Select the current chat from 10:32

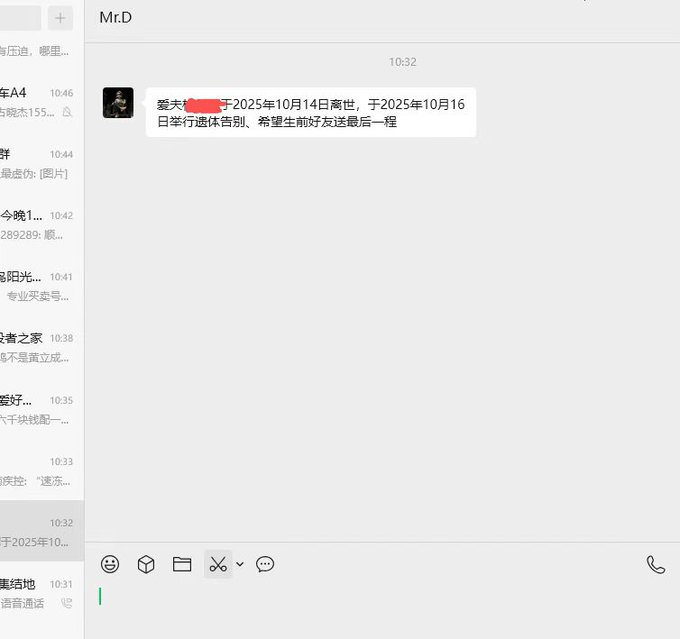click(x=42, y=531)
